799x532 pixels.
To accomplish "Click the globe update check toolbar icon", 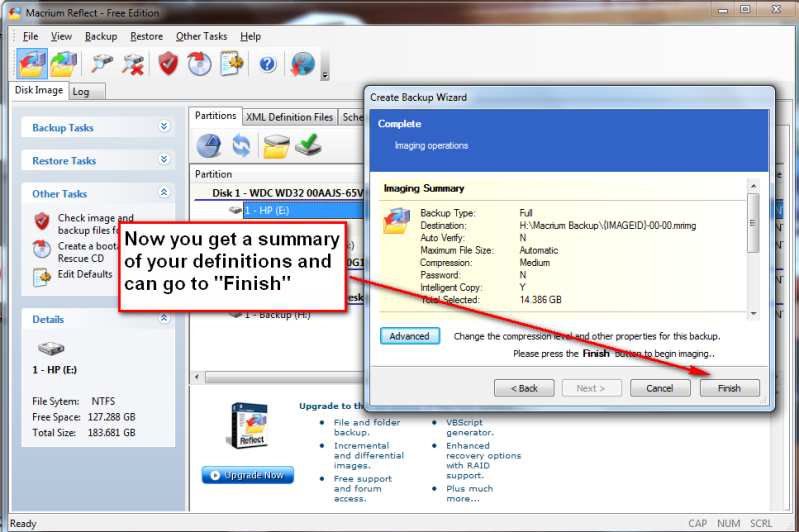I will click(302, 64).
